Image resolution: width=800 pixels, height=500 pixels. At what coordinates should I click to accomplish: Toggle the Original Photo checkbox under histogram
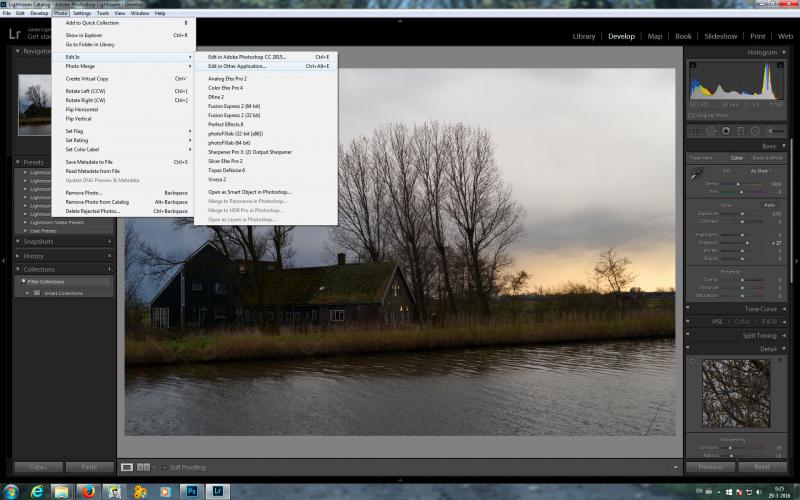click(x=692, y=116)
